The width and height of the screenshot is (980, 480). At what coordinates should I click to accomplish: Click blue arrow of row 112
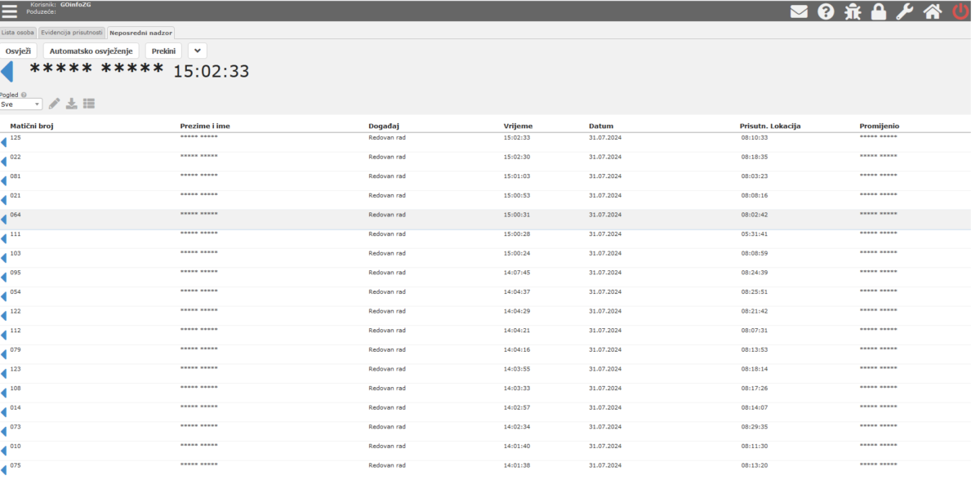3,336
